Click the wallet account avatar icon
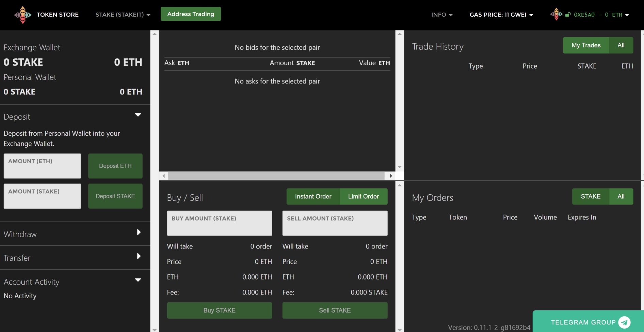The height and width of the screenshot is (332, 644). coord(556,14)
